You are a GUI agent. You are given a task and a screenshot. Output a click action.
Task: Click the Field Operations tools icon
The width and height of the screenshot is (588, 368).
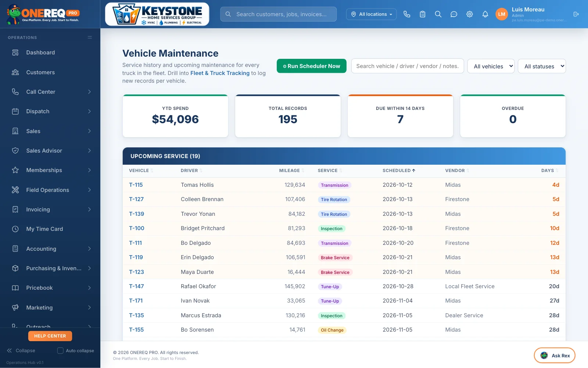tap(15, 190)
